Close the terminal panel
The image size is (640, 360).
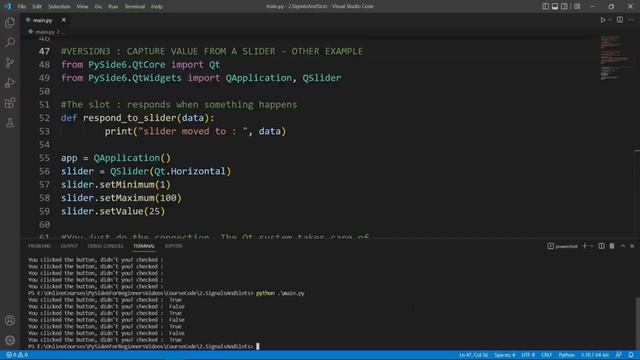point(632,246)
